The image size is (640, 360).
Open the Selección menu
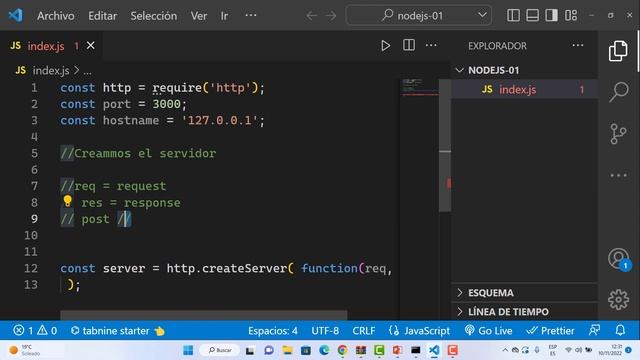[x=153, y=16]
